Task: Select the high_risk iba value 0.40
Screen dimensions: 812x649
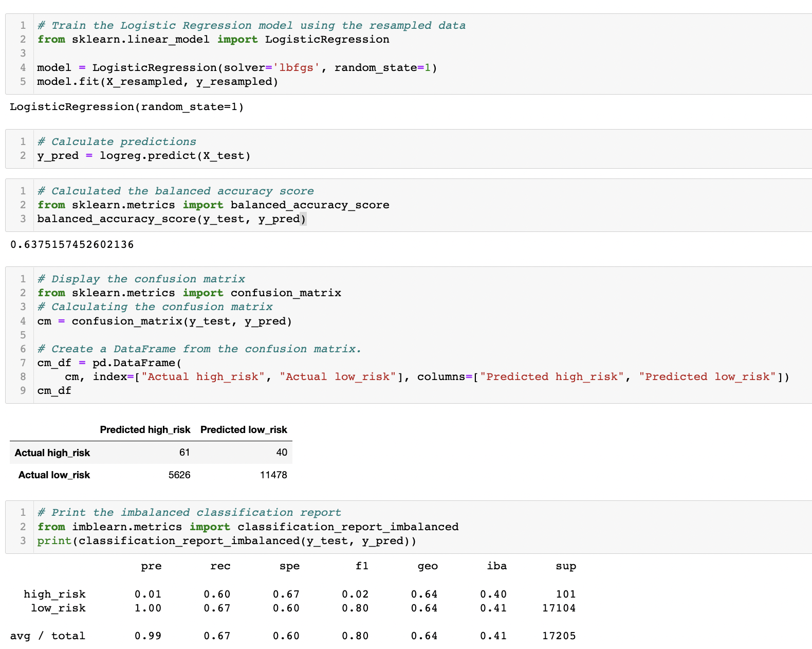Action: [493, 594]
